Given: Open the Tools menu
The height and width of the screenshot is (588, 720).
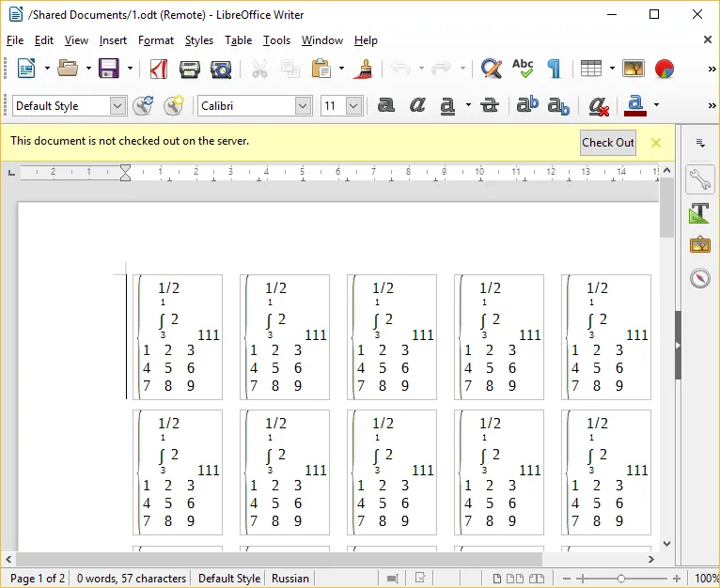Looking at the screenshot, I should pyautogui.click(x=276, y=40).
